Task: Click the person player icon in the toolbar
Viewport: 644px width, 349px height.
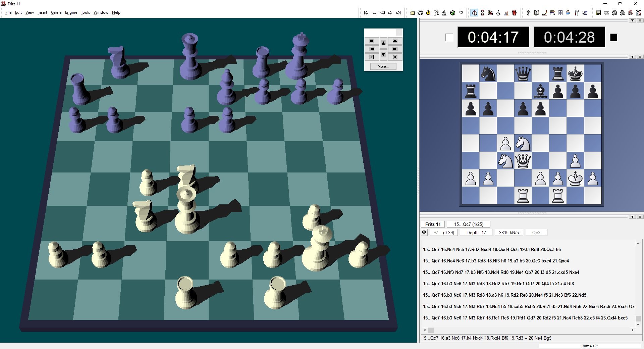Action: (568, 13)
